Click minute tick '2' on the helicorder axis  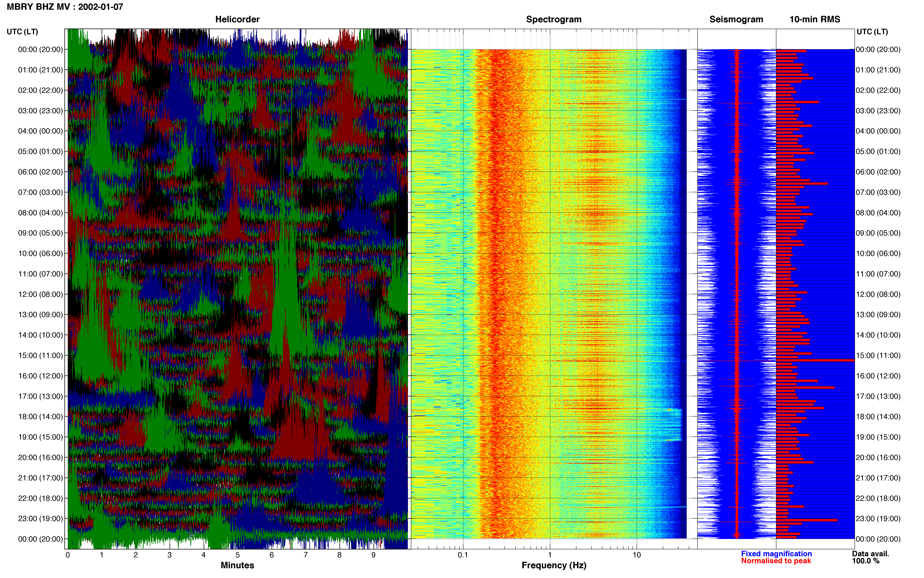pos(136,555)
